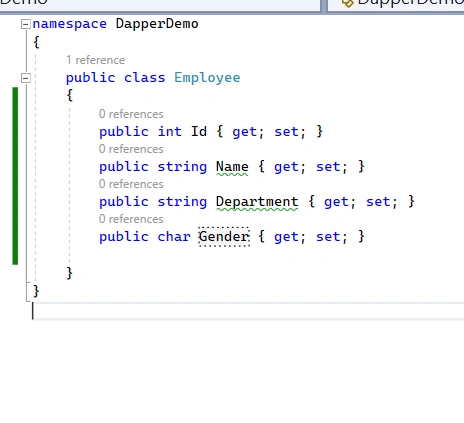
Task: Click 'get' accessor on the Id line
Action: point(245,132)
